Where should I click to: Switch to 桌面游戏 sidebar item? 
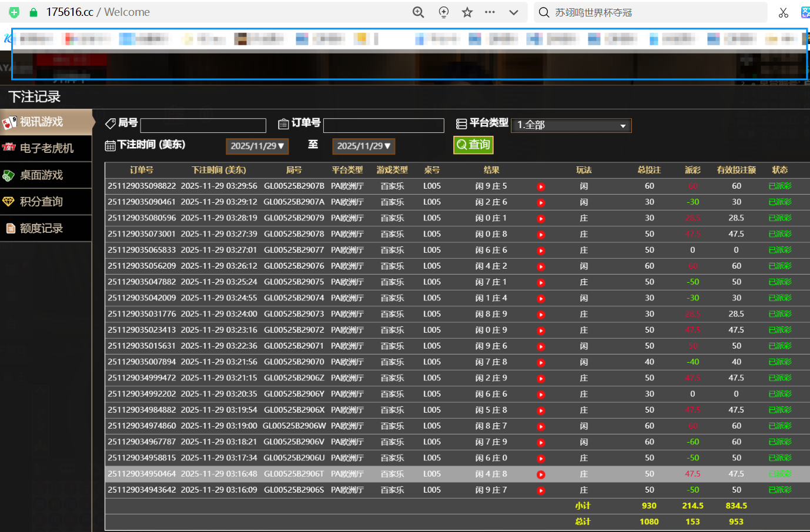pos(46,175)
